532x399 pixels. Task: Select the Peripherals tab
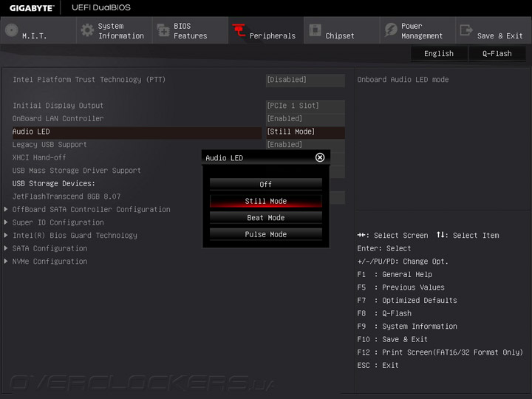(x=266, y=30)
